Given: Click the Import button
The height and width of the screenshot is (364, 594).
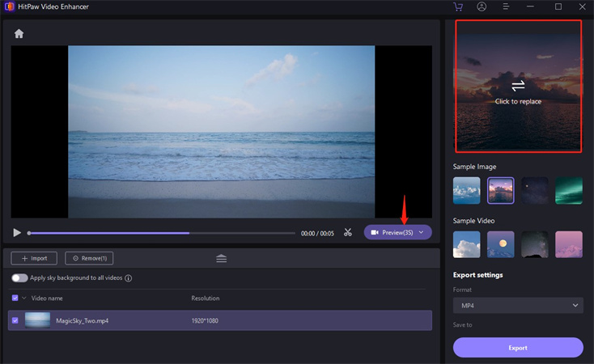Looking at the screenshot, I should pos(34,258).
